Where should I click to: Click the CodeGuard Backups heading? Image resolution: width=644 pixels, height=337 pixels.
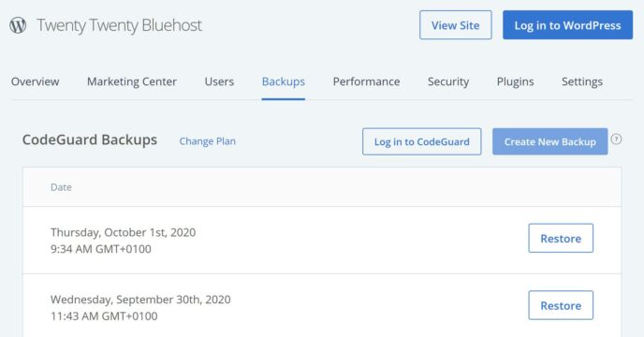(90, 139)
